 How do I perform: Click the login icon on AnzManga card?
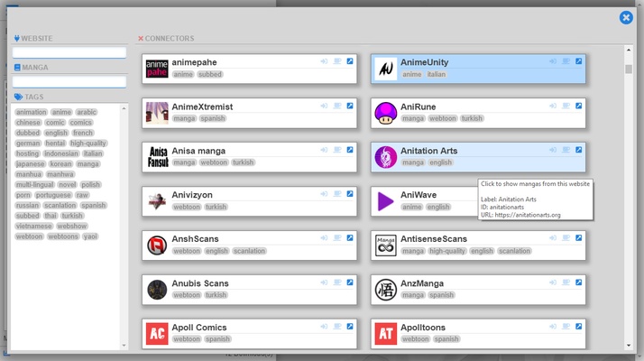(x=553, y=282)
